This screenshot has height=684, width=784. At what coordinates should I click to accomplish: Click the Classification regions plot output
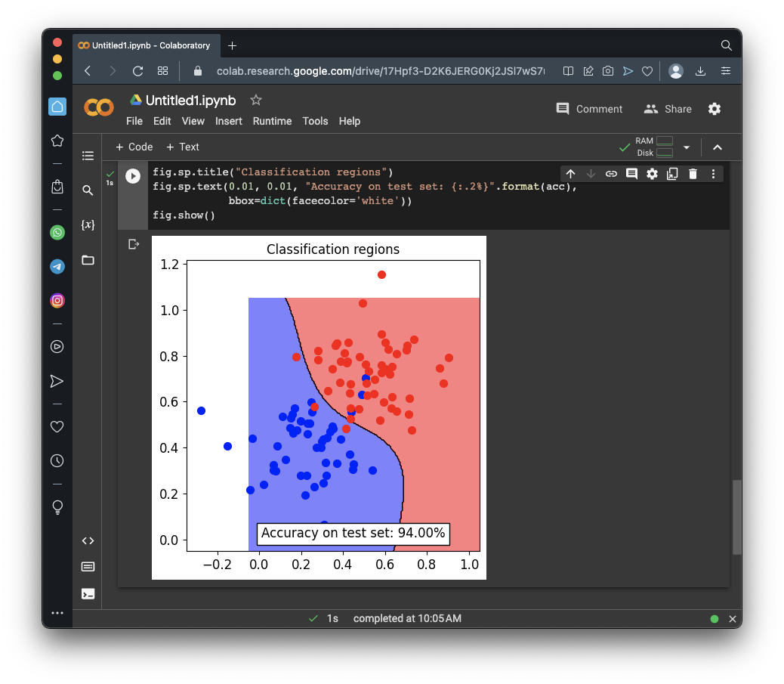click(319, 408)
